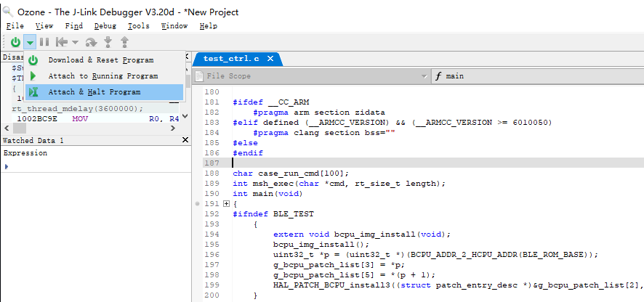Select Attach to Running Program

pyautogui.click(x=102, y=76)
